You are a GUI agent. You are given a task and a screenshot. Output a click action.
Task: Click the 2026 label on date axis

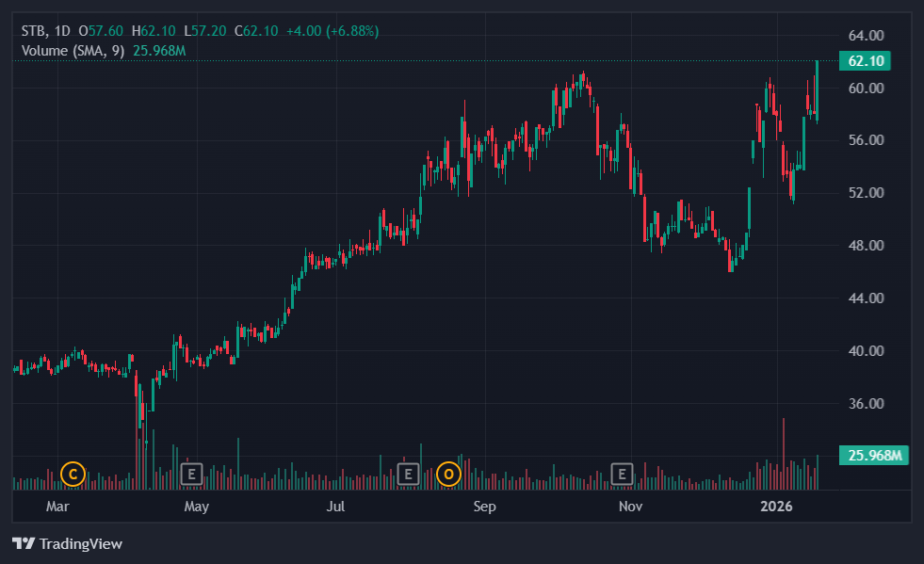[778, 506]
